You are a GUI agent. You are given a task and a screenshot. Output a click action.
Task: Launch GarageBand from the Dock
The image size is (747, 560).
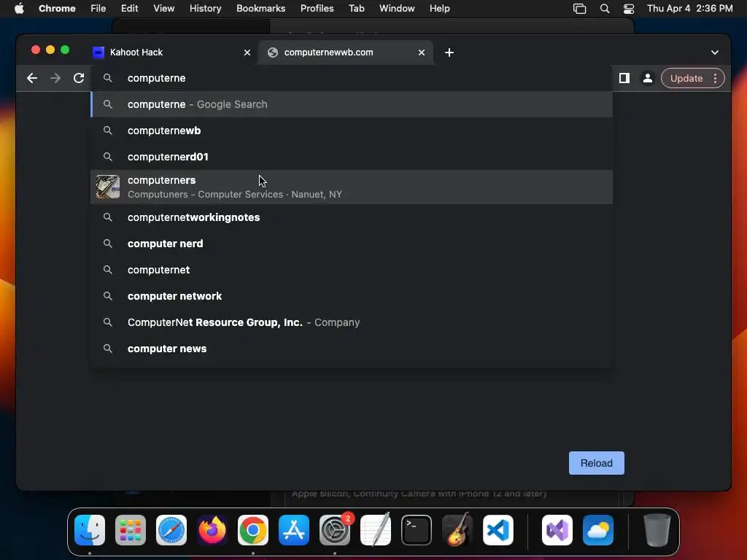tap(457, 530)
